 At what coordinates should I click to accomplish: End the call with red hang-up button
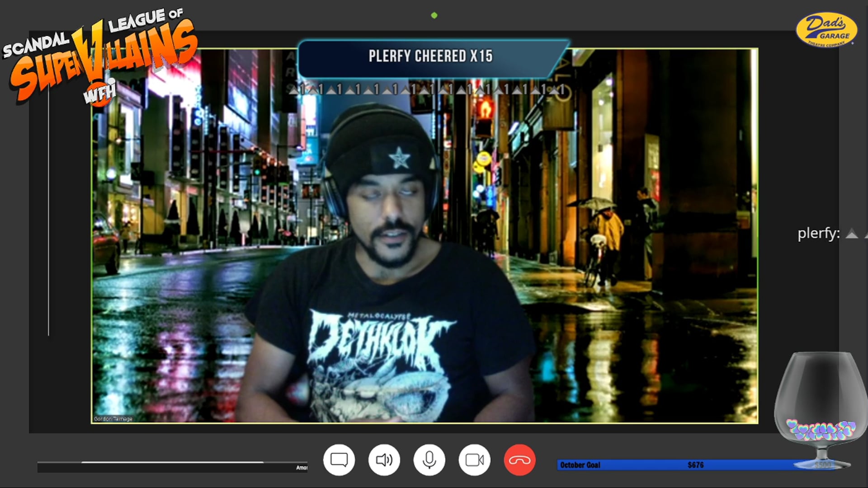click(519, 460)
